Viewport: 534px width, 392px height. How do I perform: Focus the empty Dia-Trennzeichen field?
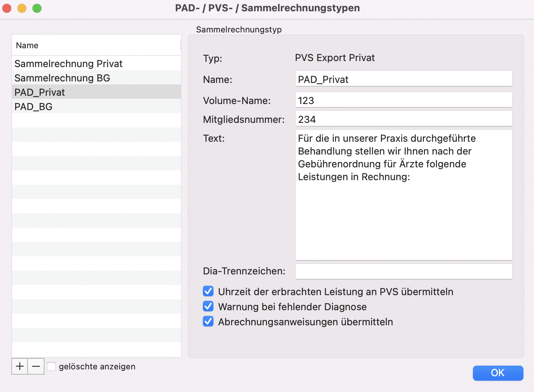click(x=404, y=271)
